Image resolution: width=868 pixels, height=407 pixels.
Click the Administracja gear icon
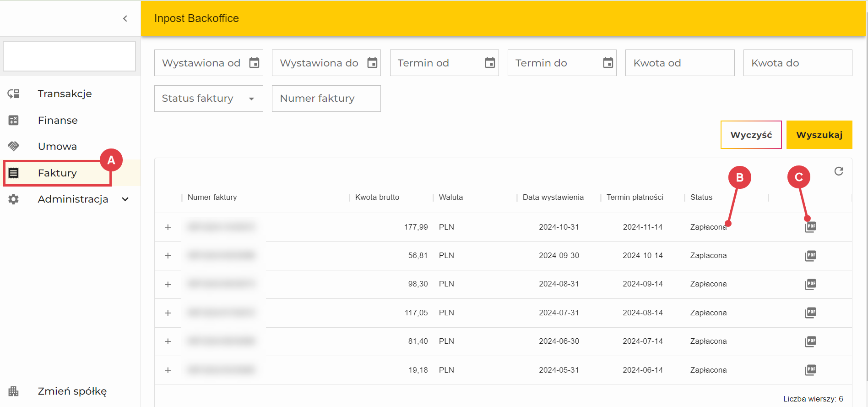click(14, 199)
